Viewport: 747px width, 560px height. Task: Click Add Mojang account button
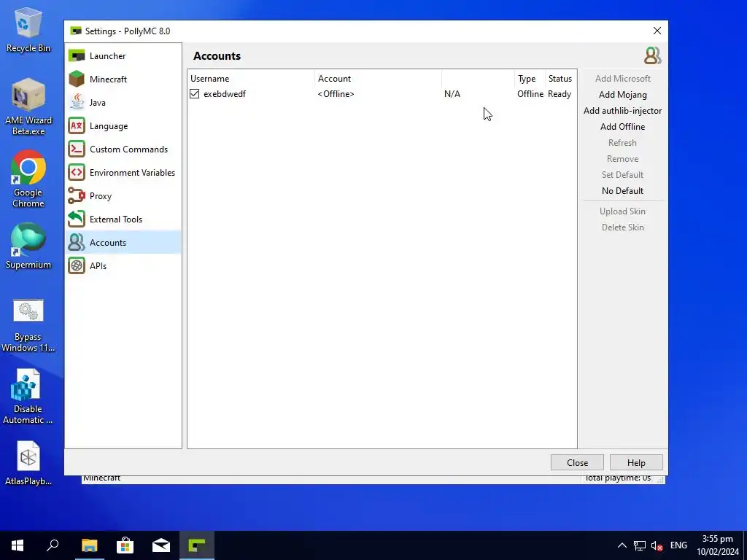[623, 95]
